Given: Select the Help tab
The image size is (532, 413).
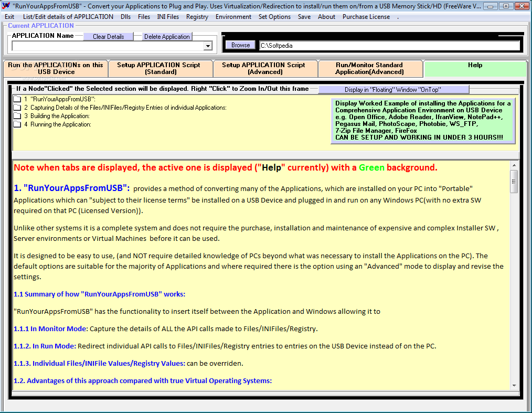Looking at the screenshot, I should [x=475, y=68].
